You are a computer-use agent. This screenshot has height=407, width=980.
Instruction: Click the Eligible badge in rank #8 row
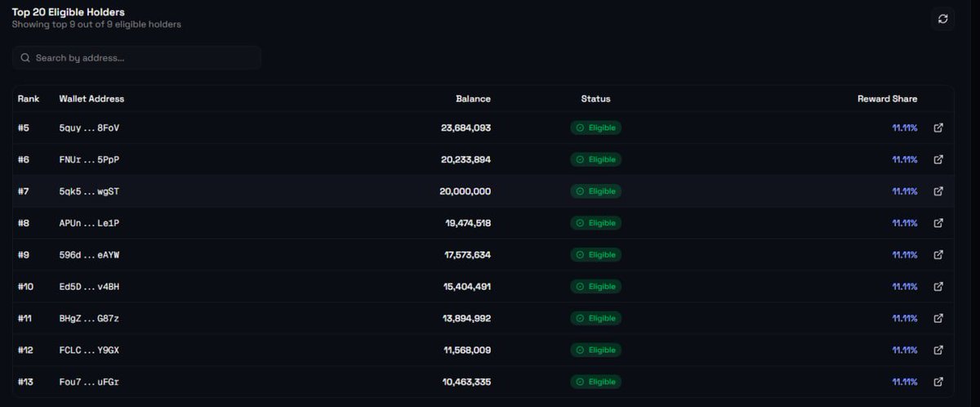(x=595, y=223)
